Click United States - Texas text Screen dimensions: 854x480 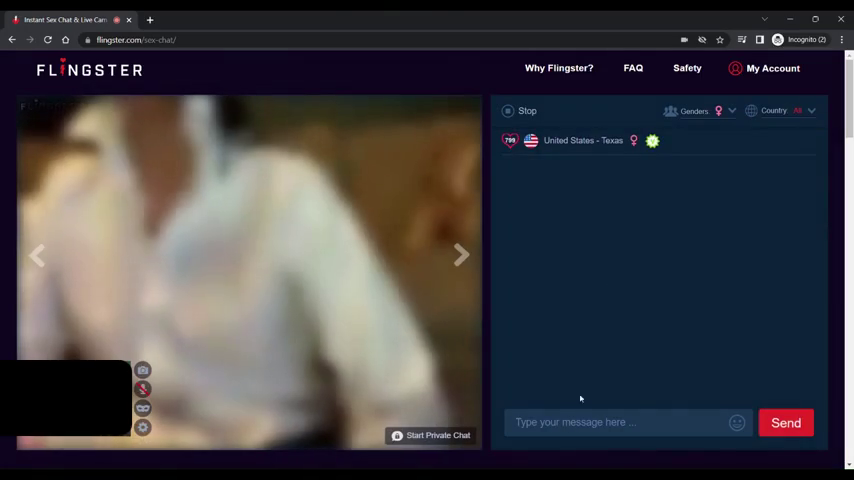[583, 141]
